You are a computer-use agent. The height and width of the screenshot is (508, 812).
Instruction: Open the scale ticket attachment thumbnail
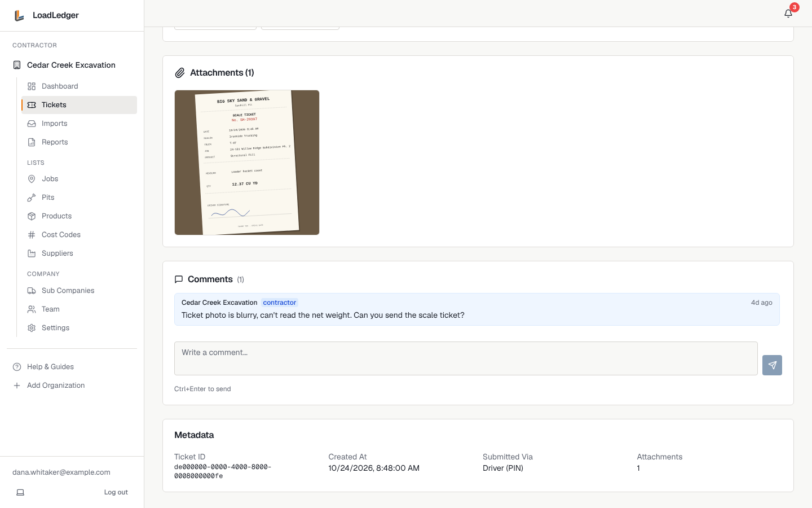(247, 163)
